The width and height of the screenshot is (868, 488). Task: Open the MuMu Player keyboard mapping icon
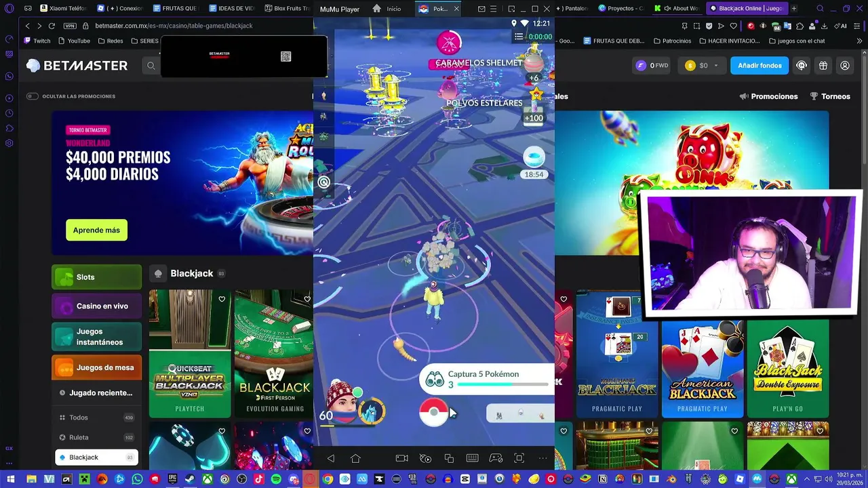(x=473, y=459)
